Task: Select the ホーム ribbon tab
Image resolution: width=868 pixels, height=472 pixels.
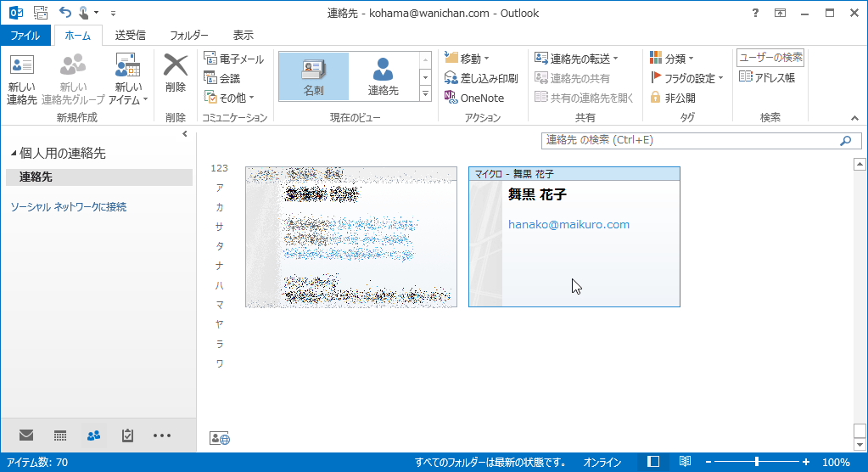Action: tap(77, 35)
